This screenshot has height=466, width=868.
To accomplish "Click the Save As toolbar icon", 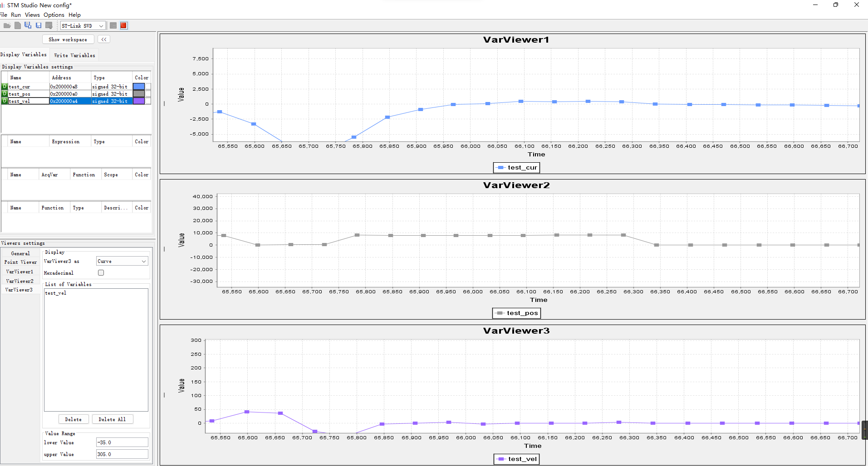I will click(28, 26).
